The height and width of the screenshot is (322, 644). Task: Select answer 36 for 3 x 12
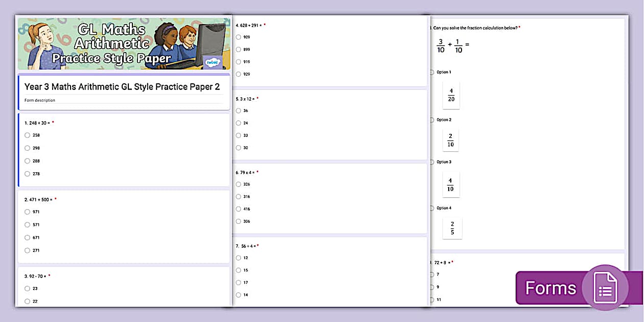pyautogui.click(x=238, y=110)
